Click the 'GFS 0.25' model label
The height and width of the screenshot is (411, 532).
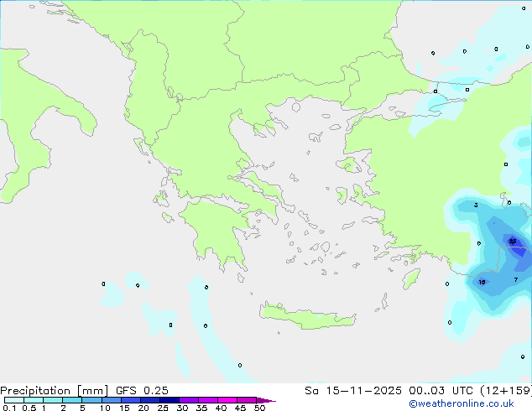142,391
